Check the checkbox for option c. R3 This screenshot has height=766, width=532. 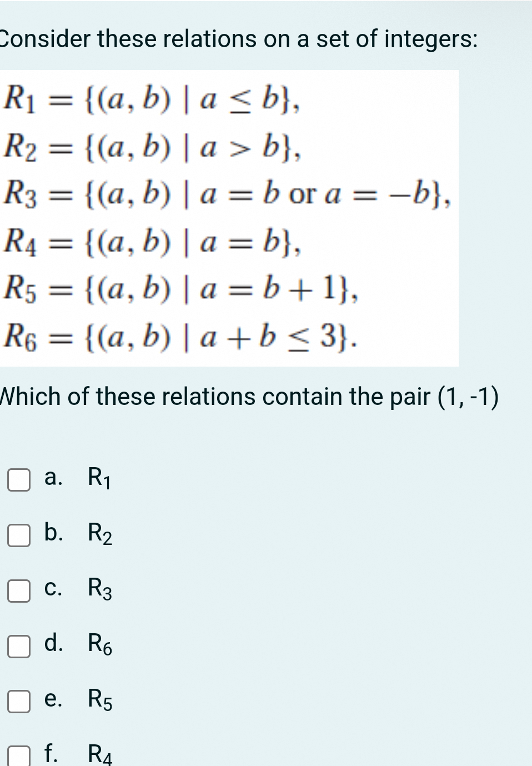[x=18, y=591]
